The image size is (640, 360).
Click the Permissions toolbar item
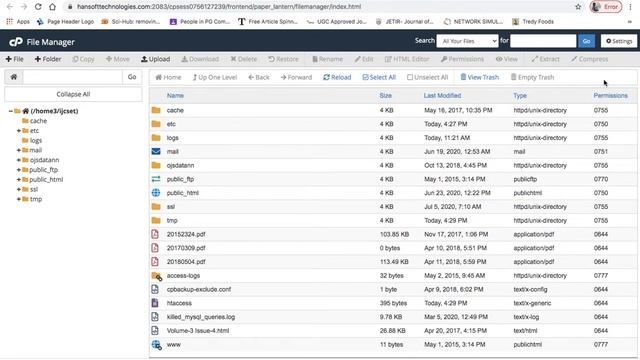(x=462, y=59)
